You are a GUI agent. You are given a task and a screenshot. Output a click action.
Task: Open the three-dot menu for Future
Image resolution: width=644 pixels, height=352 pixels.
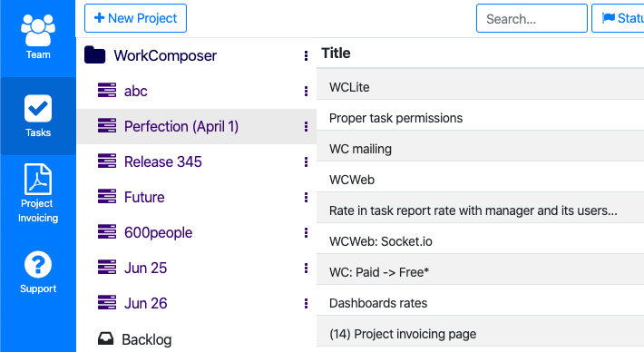click(x=306, y=198)
